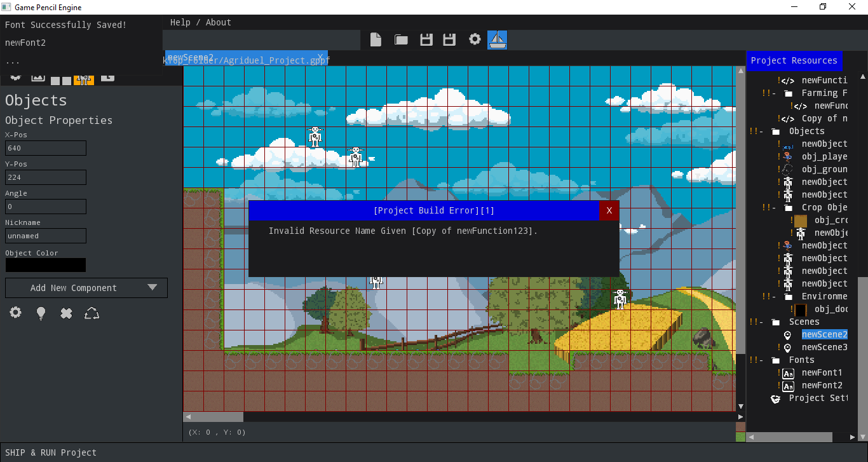Click Add New Component button
The height and width of the screenshot is (462, 868).
(86, 288)
